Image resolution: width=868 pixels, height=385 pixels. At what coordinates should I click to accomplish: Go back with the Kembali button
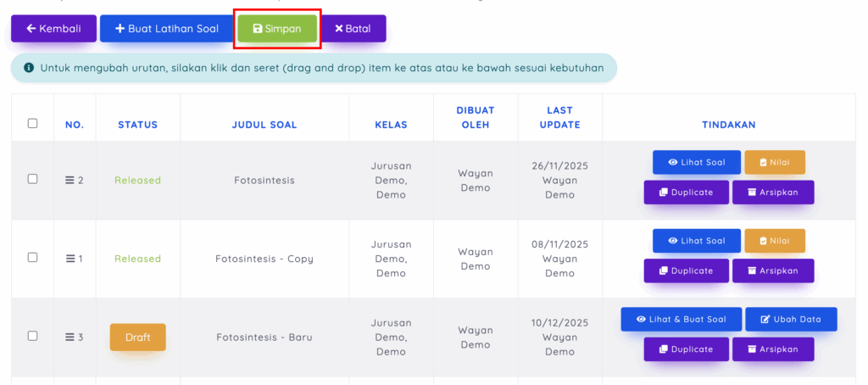point(53,29)
